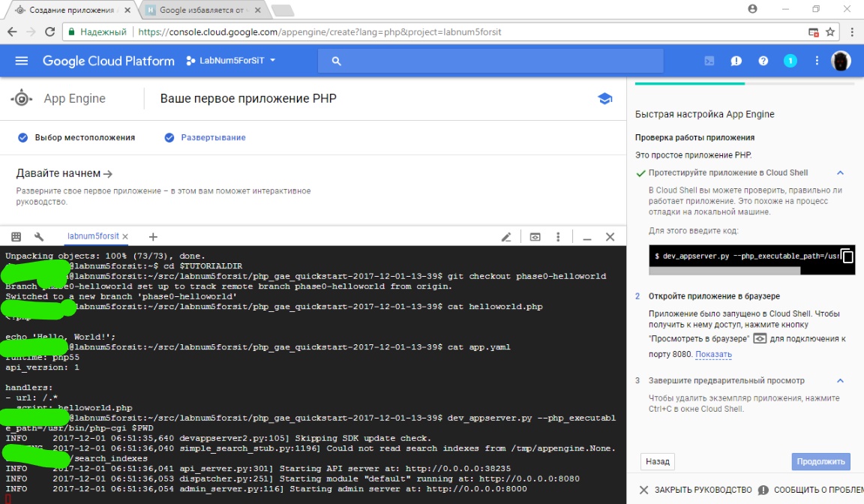The image size is (864, 504).
Task: Click the Надежный secure site indicator
Action: click(x=97, y=32)
